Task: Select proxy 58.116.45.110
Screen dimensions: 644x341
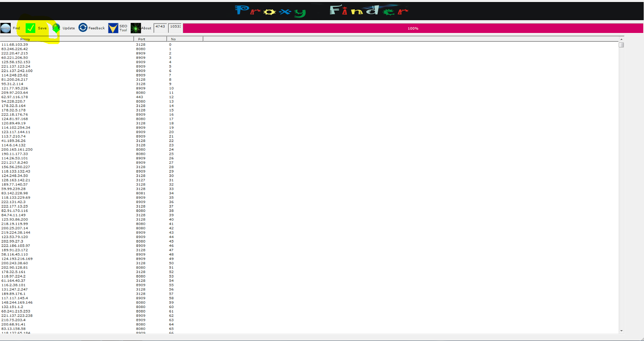Action: [x=14, y=255]
